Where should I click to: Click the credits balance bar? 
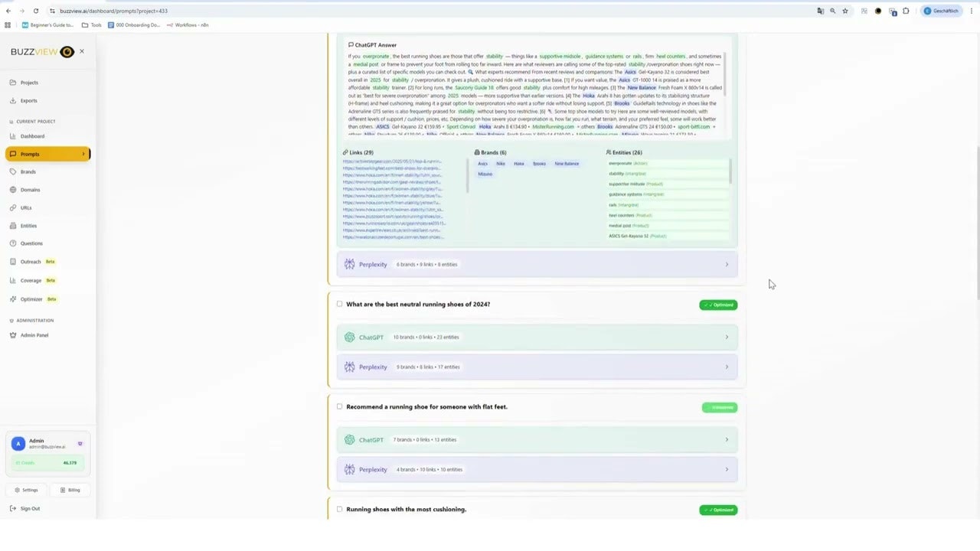[47, 463]
